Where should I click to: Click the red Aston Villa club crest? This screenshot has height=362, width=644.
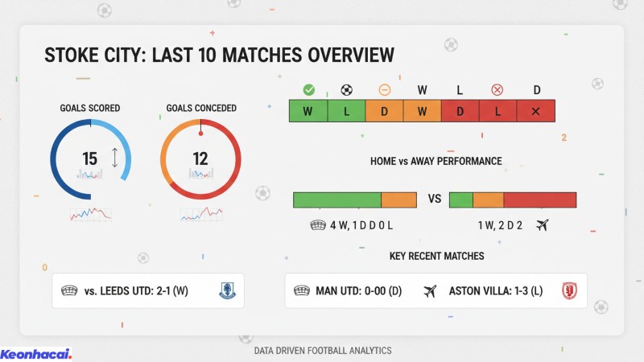tap(571, 290)
